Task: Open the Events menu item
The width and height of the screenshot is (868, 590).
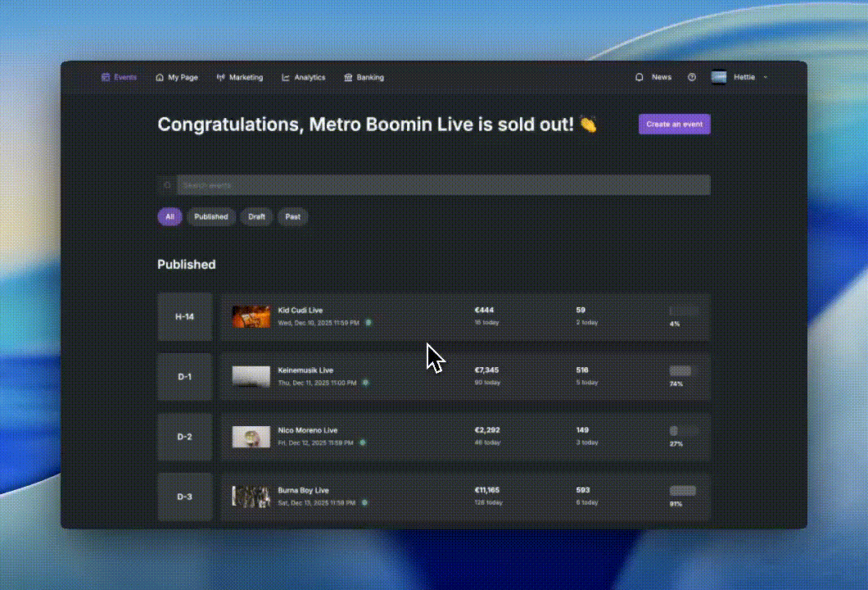Action: (x=125, y=78)
